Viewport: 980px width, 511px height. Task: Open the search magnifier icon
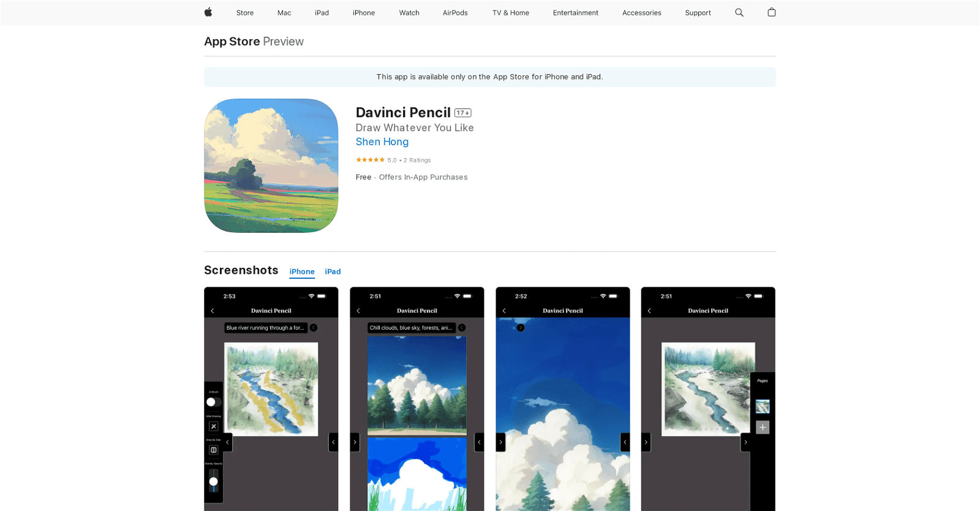[739, 12]
